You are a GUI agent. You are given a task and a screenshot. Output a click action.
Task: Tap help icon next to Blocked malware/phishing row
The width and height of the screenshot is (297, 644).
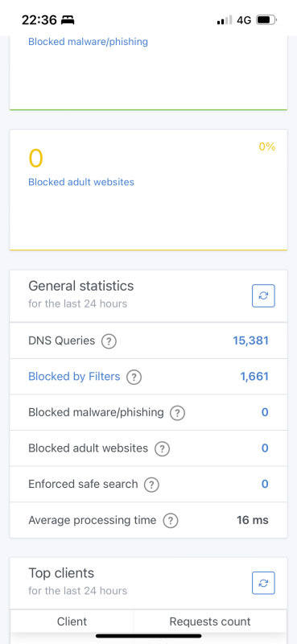177,412
